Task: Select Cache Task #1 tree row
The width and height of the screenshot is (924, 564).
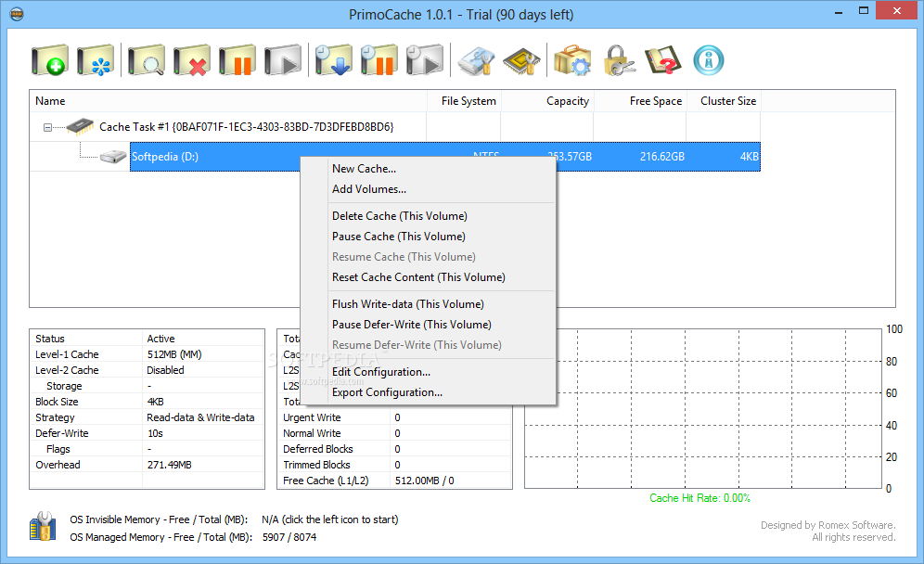Action: pyautogui.click(x=247, y=127)
